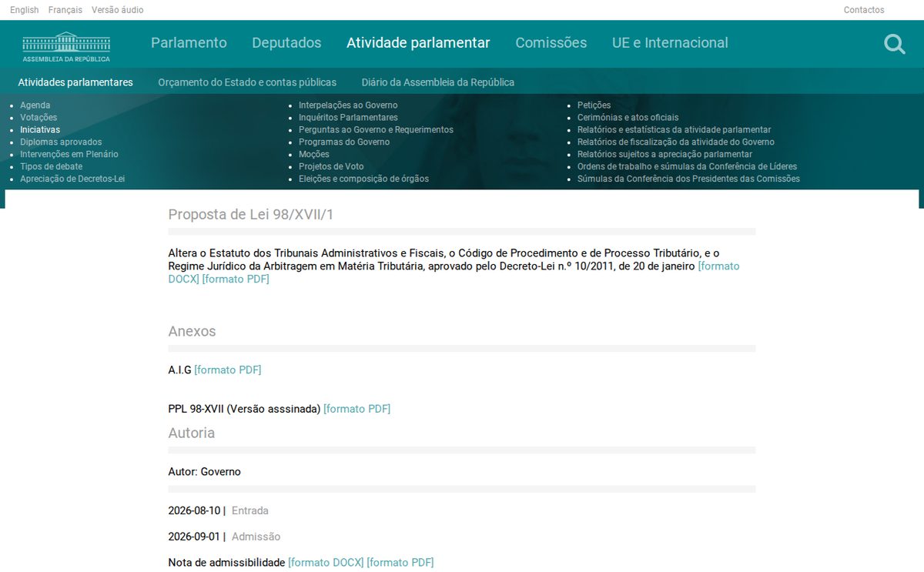Switch language to English
Image resolution: width=924 pixels, height=572 pixels.
tap(25, 10)
